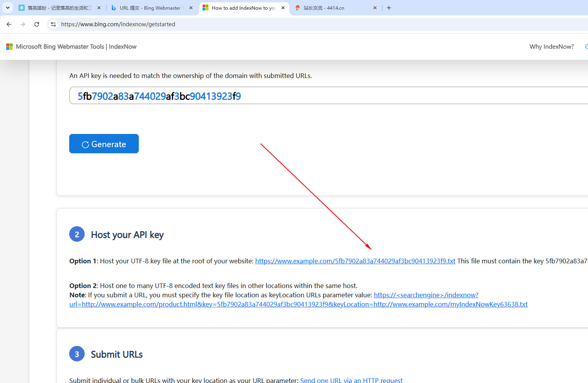Screen dimensions: 588x383
Task: Switch to the URL 提交 Bing Webmaster tab
Action: pos(152,8)
